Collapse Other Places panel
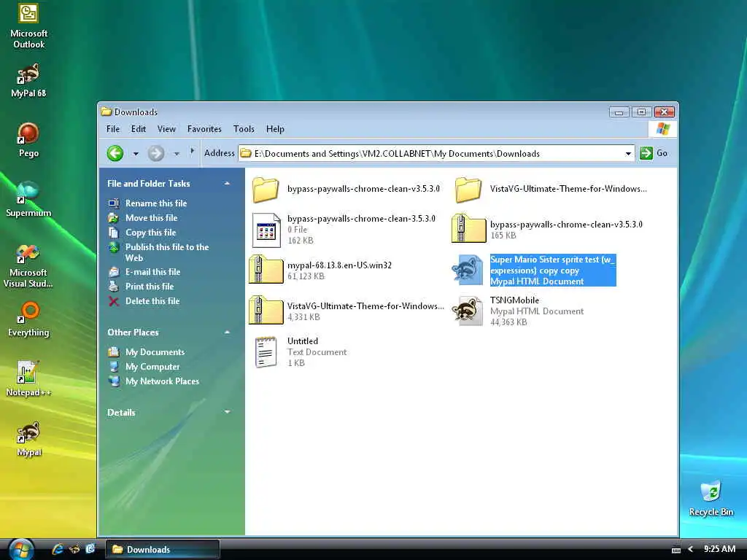Screen dimensions: 747x560 pyautogui.click(x=228, y=332)
